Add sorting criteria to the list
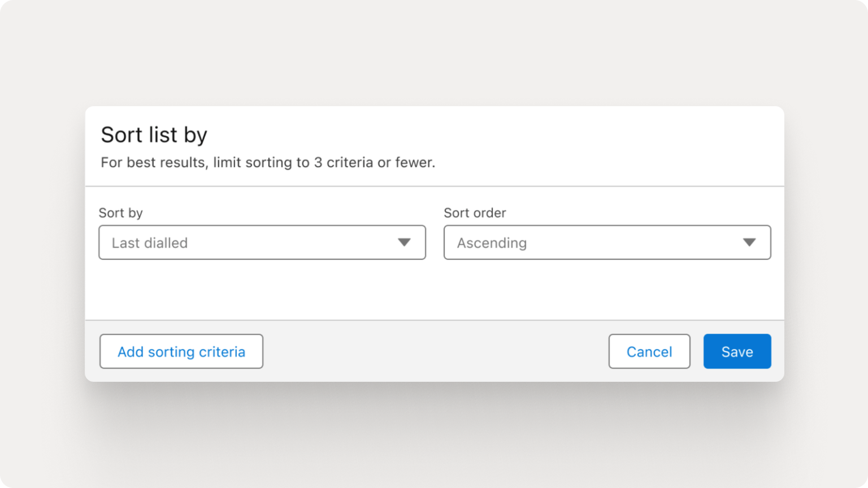The width and height of the screenshot is (868, 488). pyautogui.click(x=181, y=351)
